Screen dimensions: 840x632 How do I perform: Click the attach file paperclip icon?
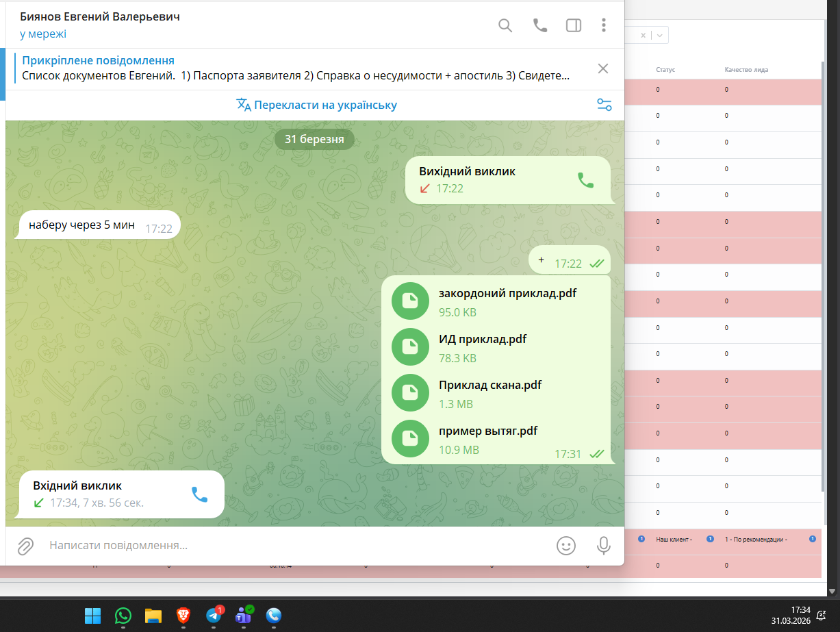[25, 546]
